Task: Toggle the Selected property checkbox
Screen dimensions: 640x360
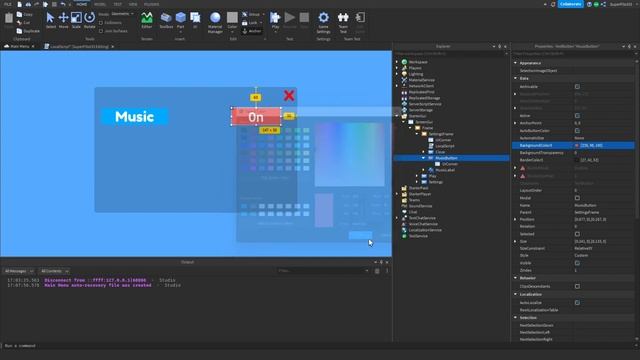Action: 577,234
